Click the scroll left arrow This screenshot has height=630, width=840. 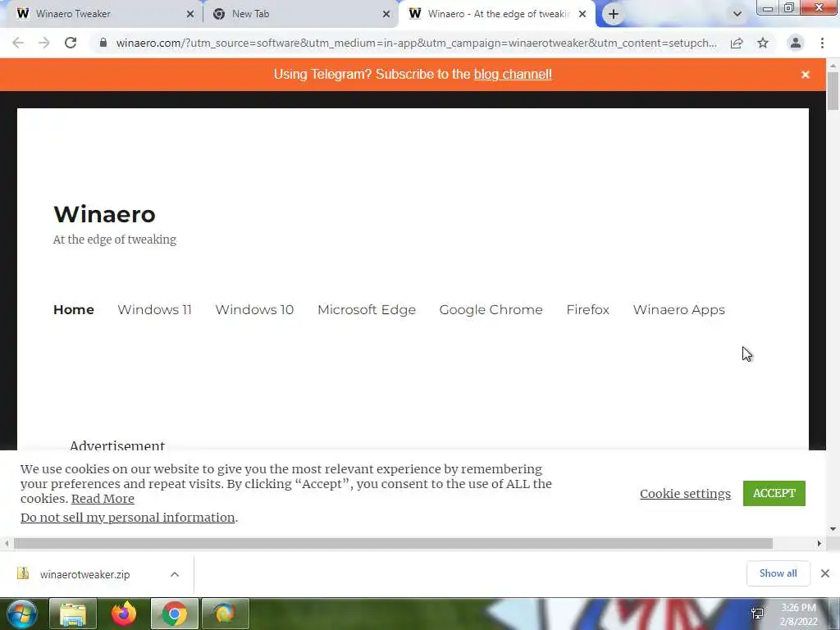(x=7, y=544)
